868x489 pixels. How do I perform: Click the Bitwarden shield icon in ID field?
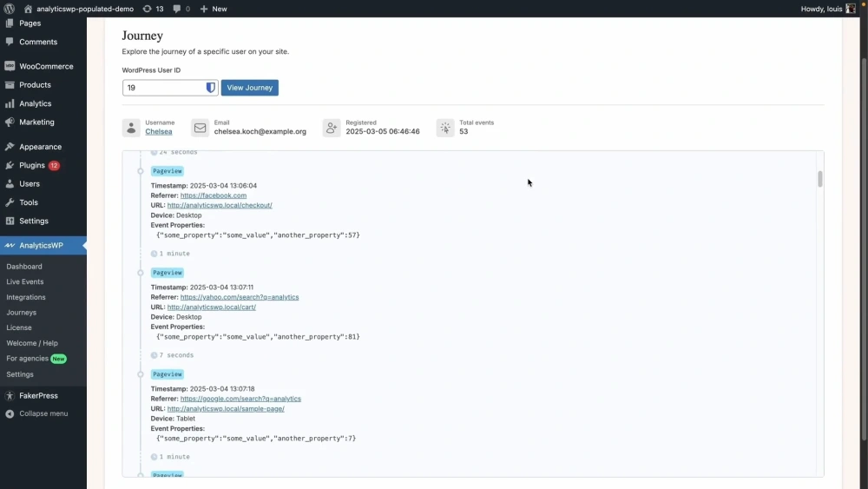(210, 88)
